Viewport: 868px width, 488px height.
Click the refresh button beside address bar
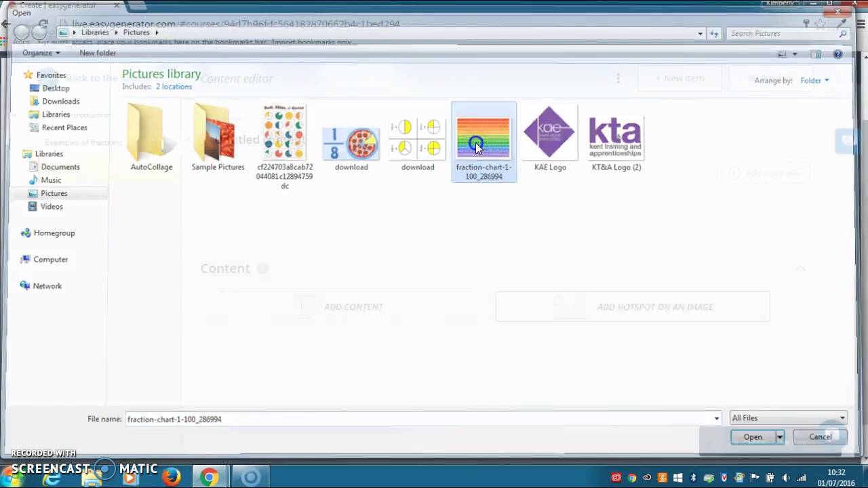[713, 33]
